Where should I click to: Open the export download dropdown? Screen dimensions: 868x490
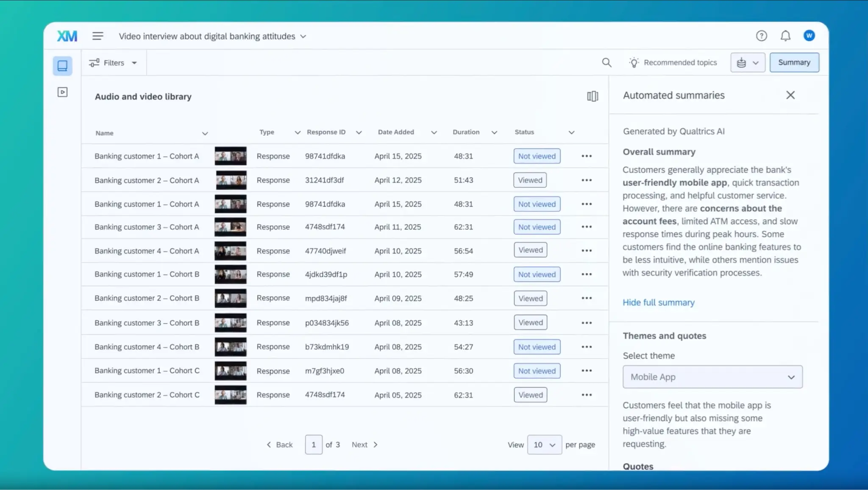(748, 63)
